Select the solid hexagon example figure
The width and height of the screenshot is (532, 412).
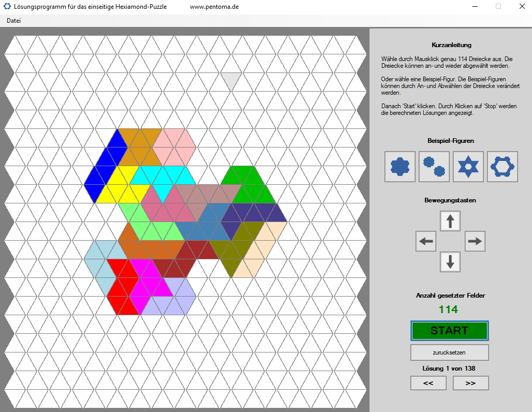pos(400,167)
